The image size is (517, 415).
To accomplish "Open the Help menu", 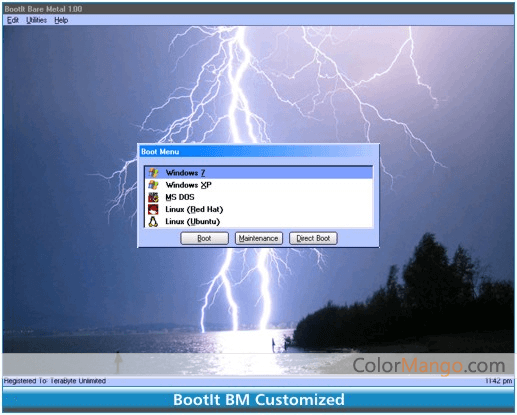I will tap(61, 20).
